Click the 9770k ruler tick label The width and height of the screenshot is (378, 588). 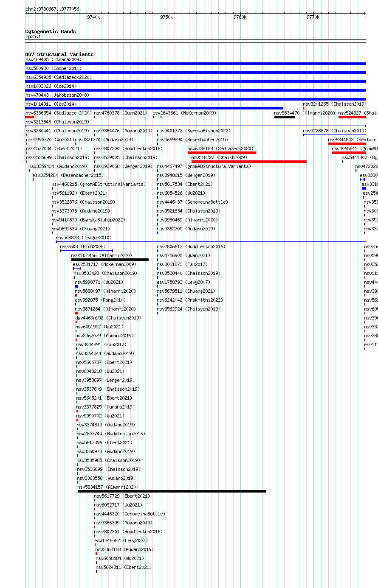click(313, 17)
